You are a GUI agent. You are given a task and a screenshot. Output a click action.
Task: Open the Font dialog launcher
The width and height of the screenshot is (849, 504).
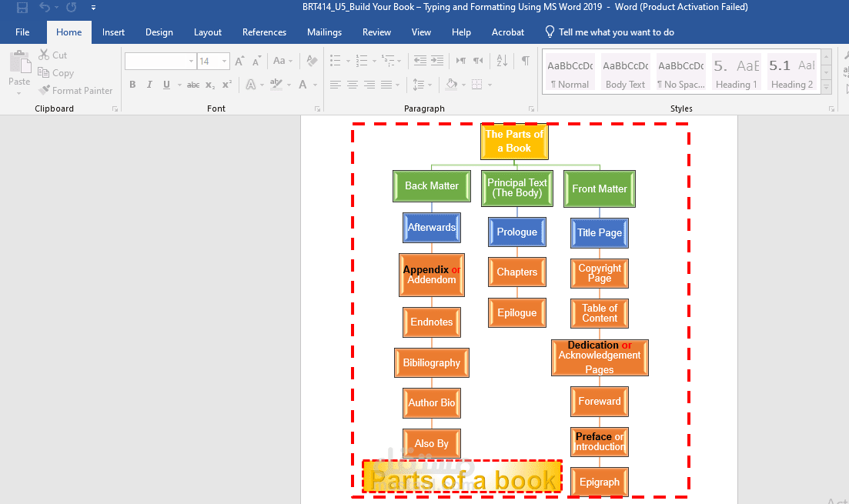tap(317, 108)
